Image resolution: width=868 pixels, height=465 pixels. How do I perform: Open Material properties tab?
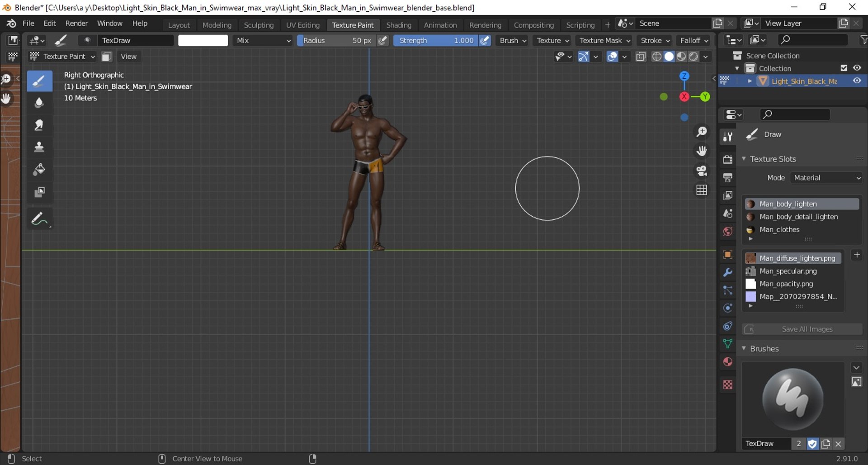(728, 362)
